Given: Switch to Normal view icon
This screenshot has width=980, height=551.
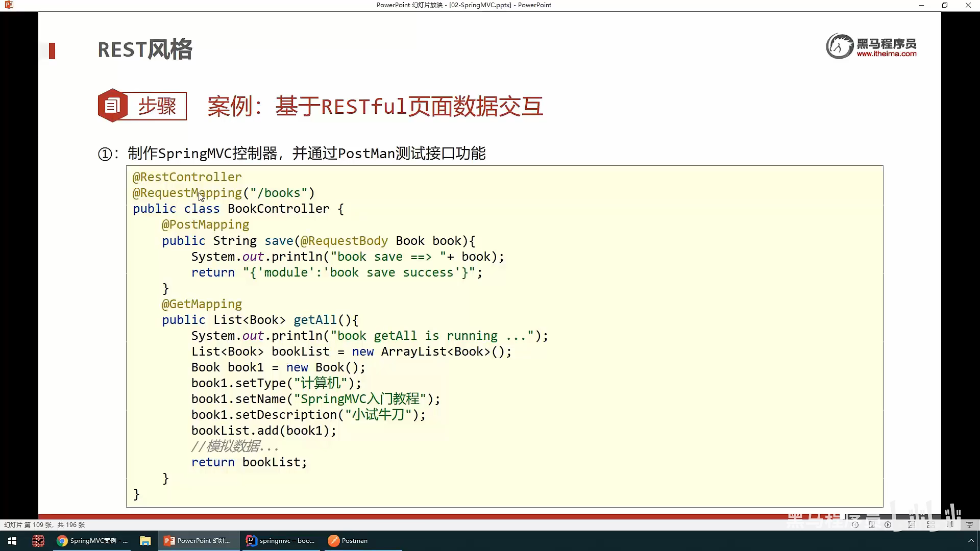Looking at the screenshot, I should point(912,524).
